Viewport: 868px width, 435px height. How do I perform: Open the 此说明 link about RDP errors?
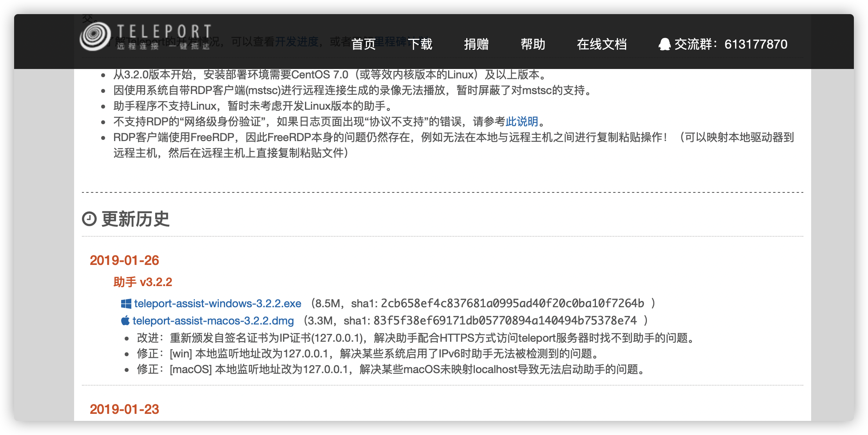pos(521,122)
